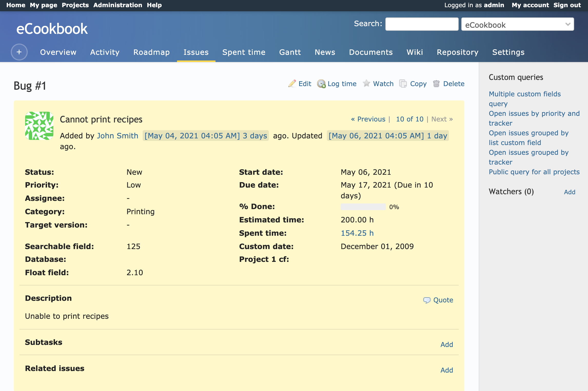This screenshot has height=391, width=588.
Task: Click the % Done progress bar
Action: tap(363, 207)
